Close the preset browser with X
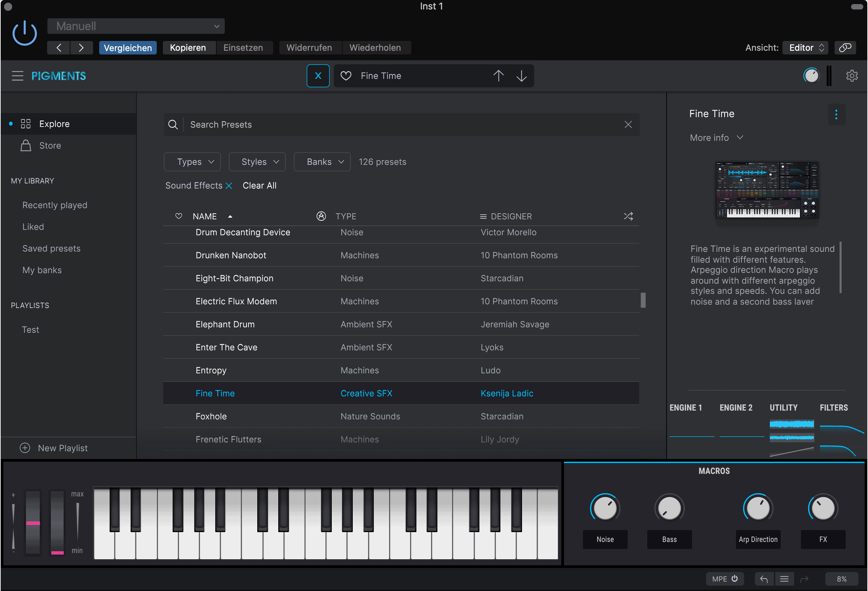 pyautogui.click(x=318, y=76)
